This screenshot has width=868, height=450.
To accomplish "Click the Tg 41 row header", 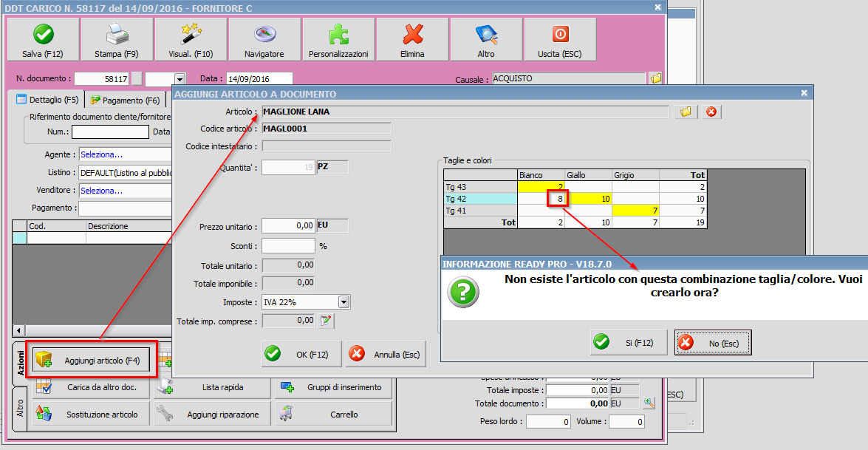I will pyautogui.click(x=480, y=211).
